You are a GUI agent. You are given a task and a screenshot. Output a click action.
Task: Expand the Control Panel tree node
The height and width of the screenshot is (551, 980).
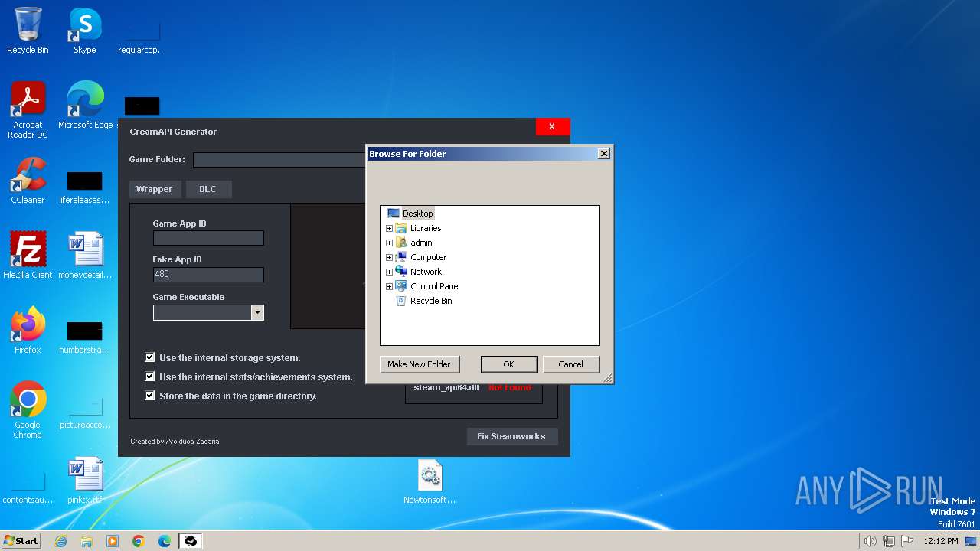pos(389,286)
